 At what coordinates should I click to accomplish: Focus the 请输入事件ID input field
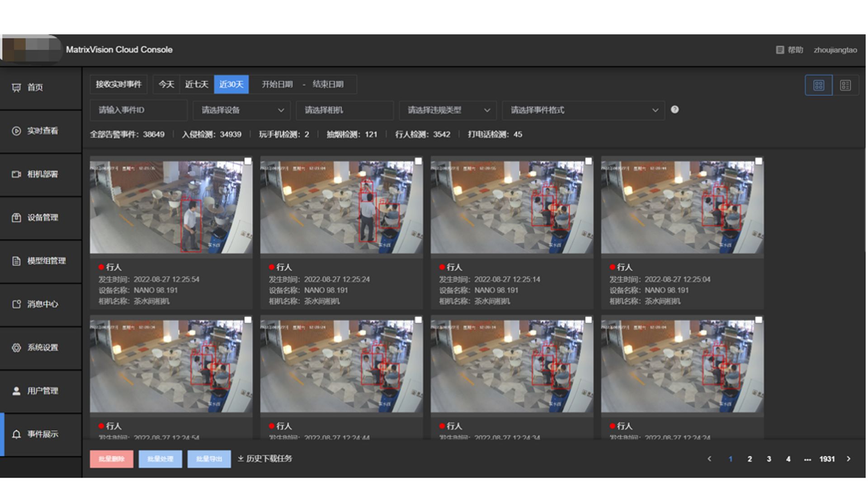point(139,110)
